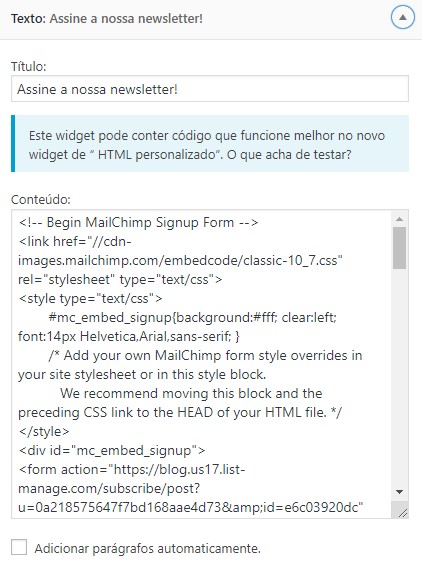This screenshot has width=422, height=564.
Task: Click the <div id="mc_embed_signup"> code line
Action: pyautogui.click(x=112, y=450)
